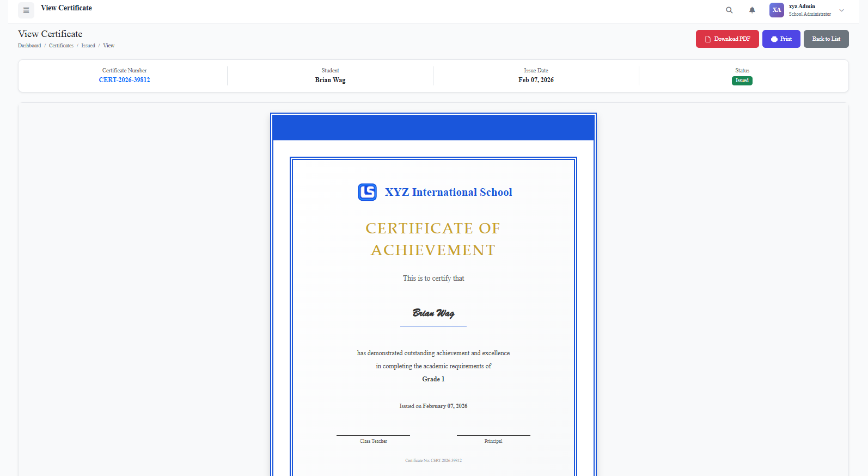Click the Principal signature line
Viewport: 868px width, 476px height.
pos(493,436)
